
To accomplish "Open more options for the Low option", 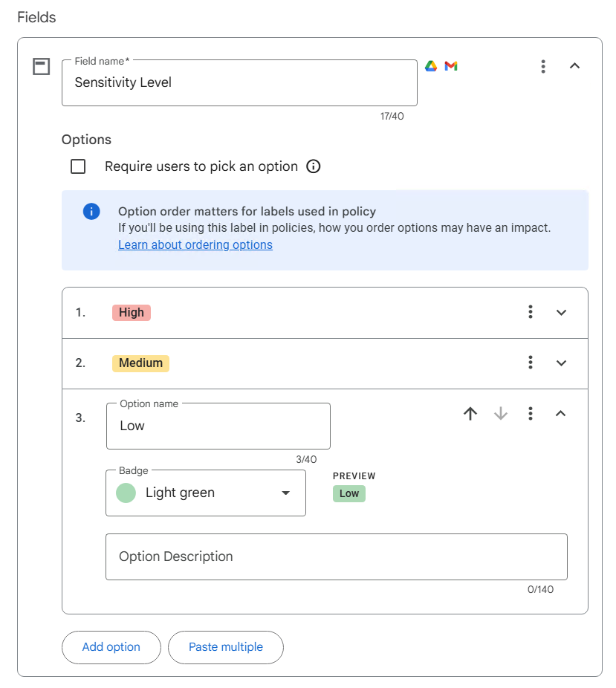I will click(x=531, y=414).
